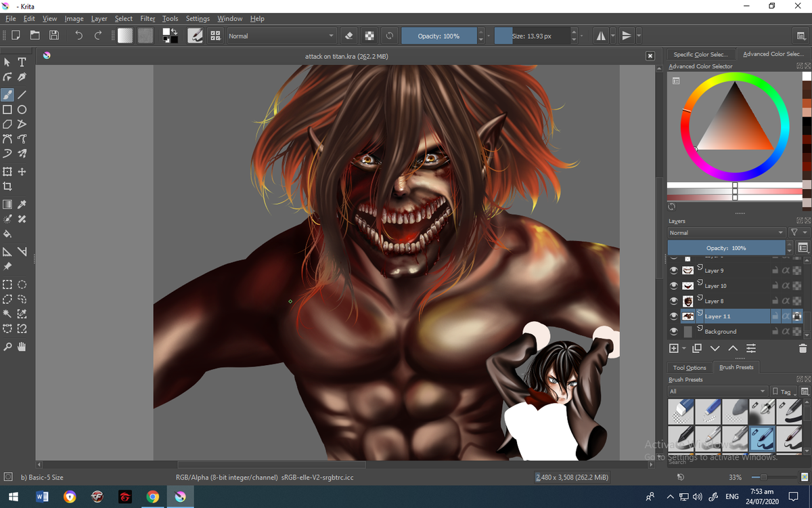
Task: Switch to the Specific Color Selector tab
Action: [700, 54]
